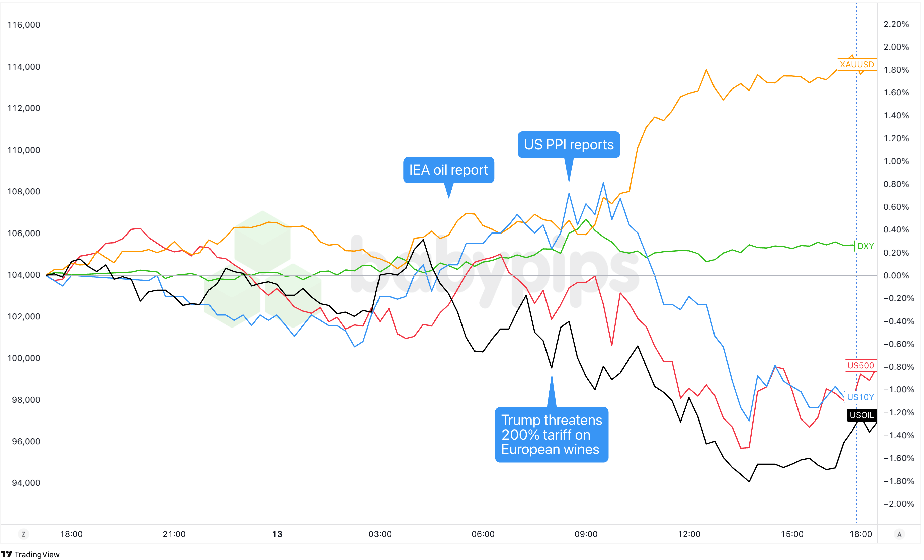Image resolution: width=924 pixels, height=560 pixels.
Task: Select the DXY series label
Action: coord(865,246)
